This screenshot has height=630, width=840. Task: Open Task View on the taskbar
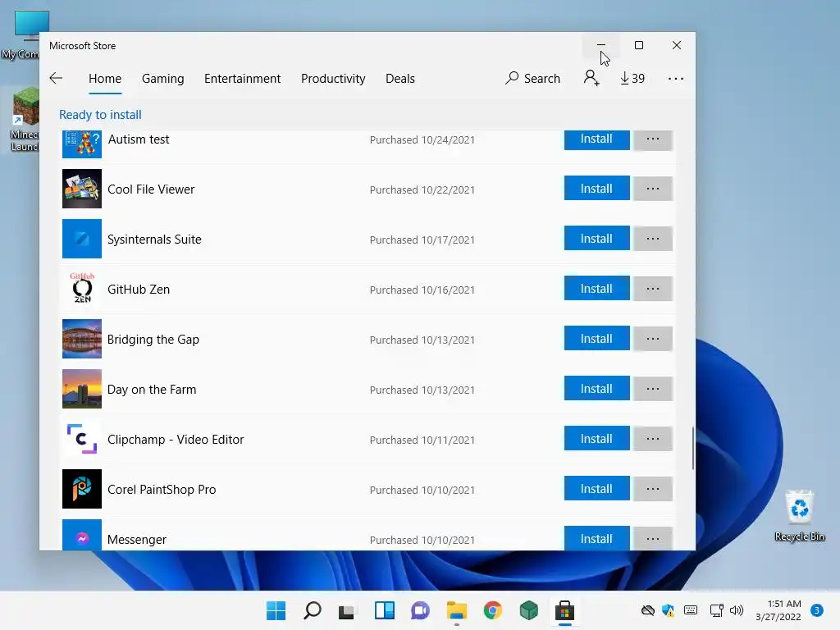[x=347, y=610]
